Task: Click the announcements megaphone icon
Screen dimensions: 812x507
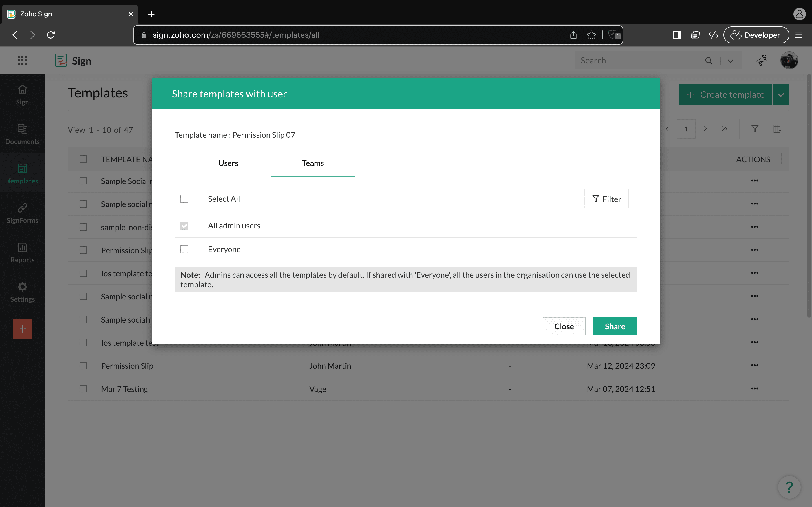Action: pos(762,60)
